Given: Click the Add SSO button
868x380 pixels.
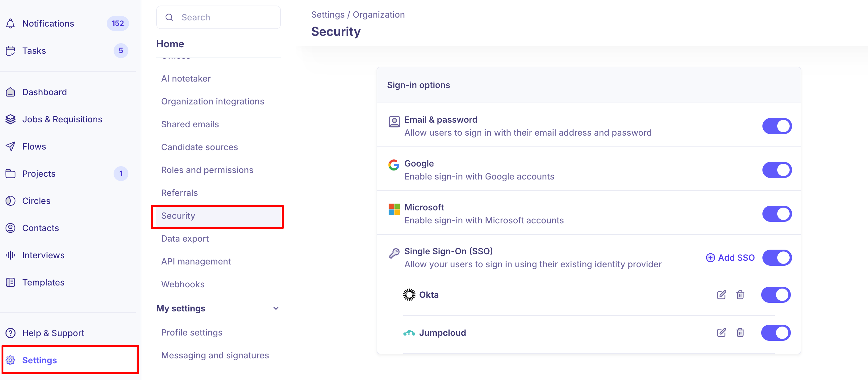Looking at the screenshot, I should click(x=730, y=258).
